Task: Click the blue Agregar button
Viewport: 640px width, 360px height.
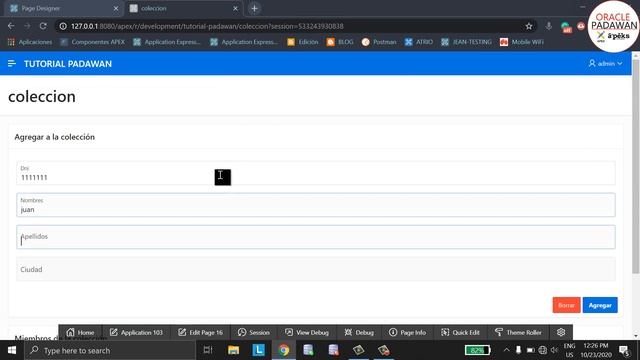Action: coord(600,305)
